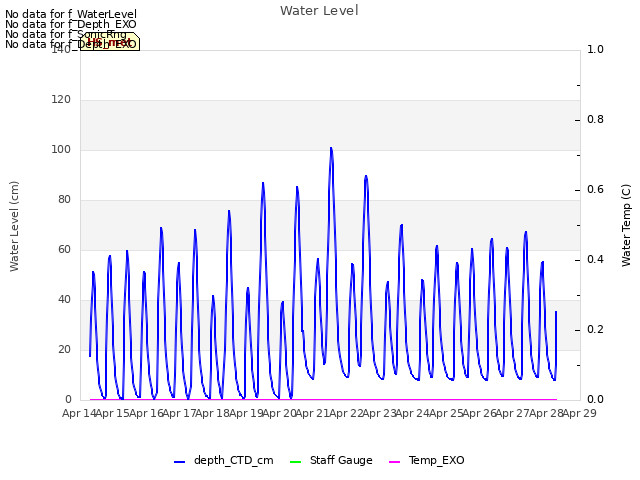Click the Apr 29 x-axis tick label
Screen dimensions: 640x480
(x=579, y=413)
